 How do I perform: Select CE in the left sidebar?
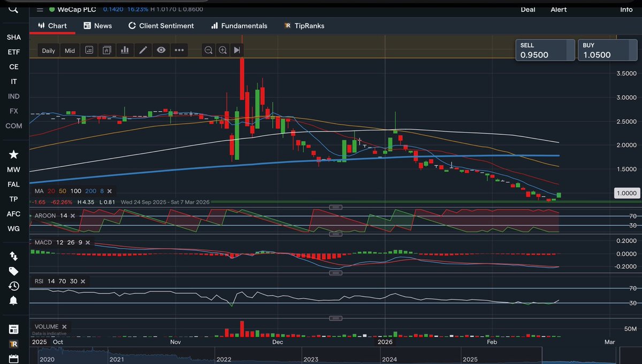(14, 67)
